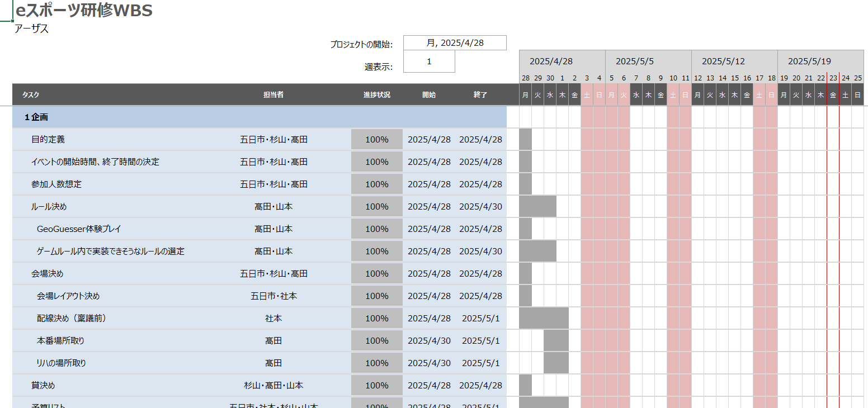Click the Gantt bar for ルール決め

[537, 207]
